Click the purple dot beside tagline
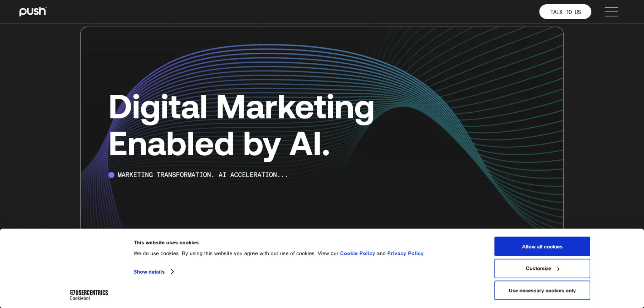 (x=111, y=175)
